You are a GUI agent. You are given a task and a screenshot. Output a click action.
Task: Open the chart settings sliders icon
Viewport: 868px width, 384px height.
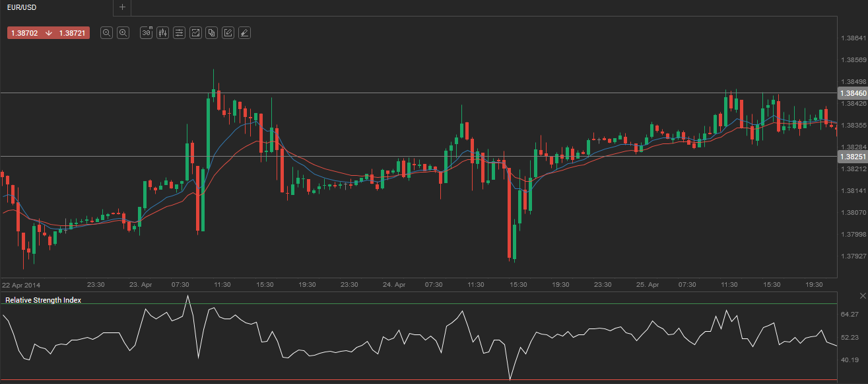[179, 32]
